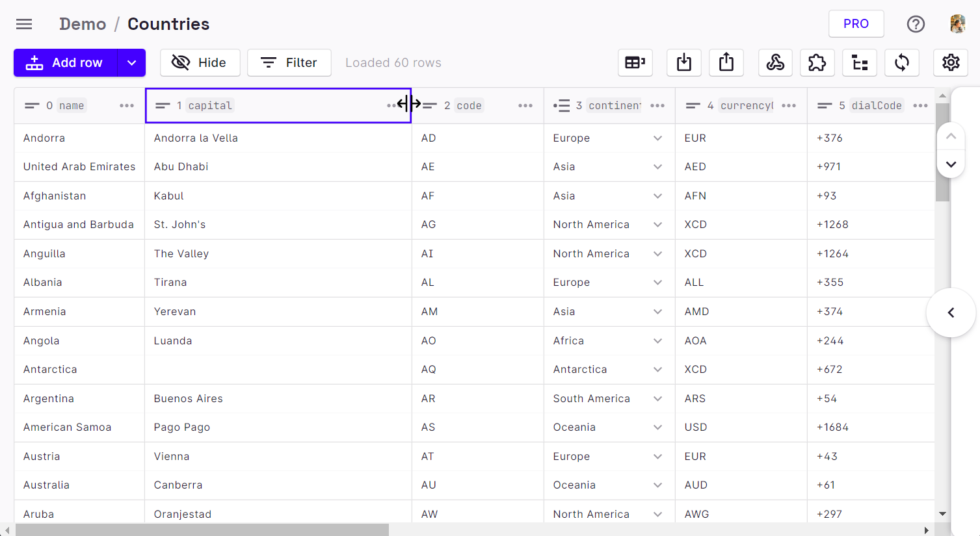Open options menu for code column
Image resolution: width=980 pixels, height=536 pixels.
tap(525, 106)
